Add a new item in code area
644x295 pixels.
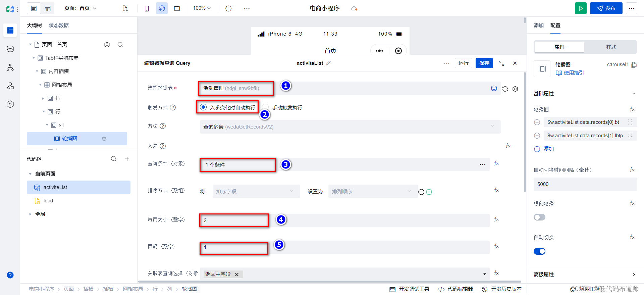pos(127,159)
